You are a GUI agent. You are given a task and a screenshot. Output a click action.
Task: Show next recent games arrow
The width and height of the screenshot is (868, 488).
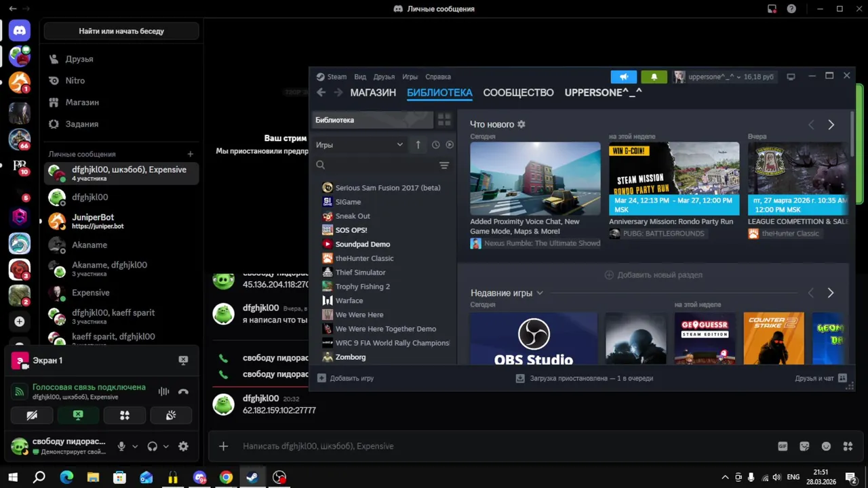click(831, 293)
